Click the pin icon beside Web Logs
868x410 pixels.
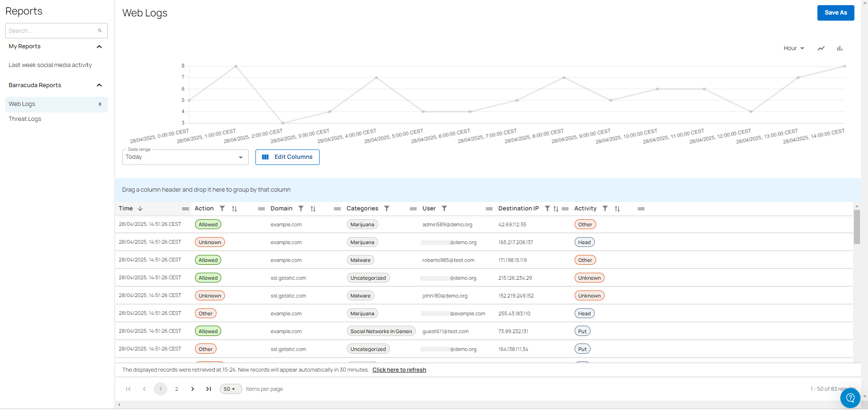100,104
